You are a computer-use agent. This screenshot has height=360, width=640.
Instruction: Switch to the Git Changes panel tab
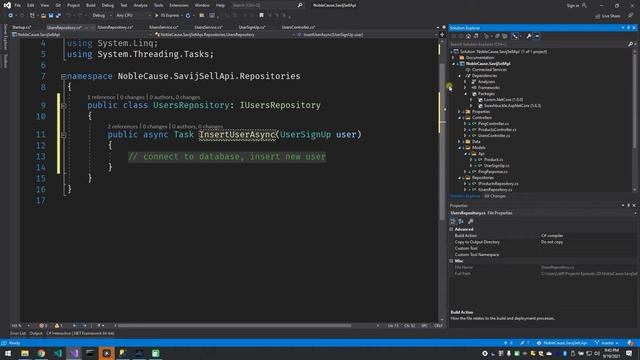click(495, 196)
